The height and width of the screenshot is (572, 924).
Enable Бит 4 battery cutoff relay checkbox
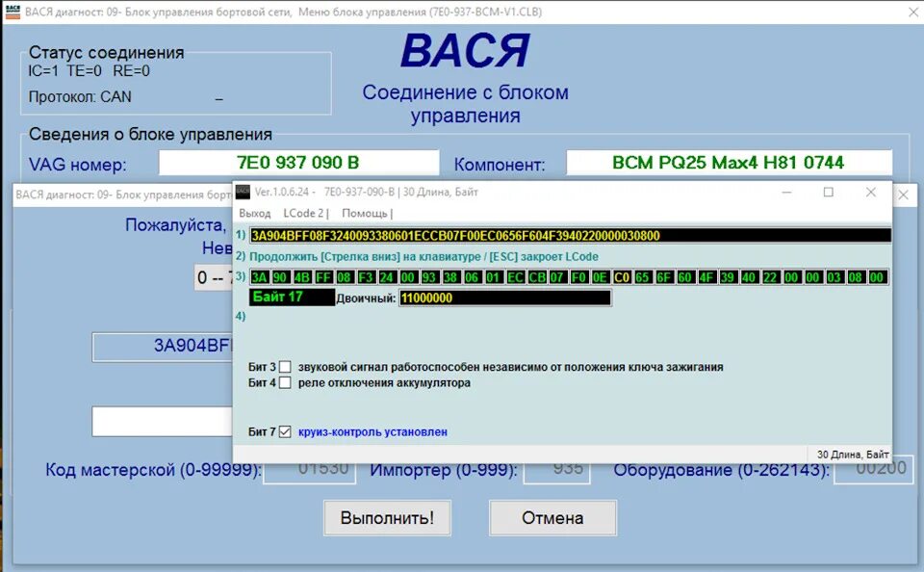pyautogui.click(x=285, y=382)
